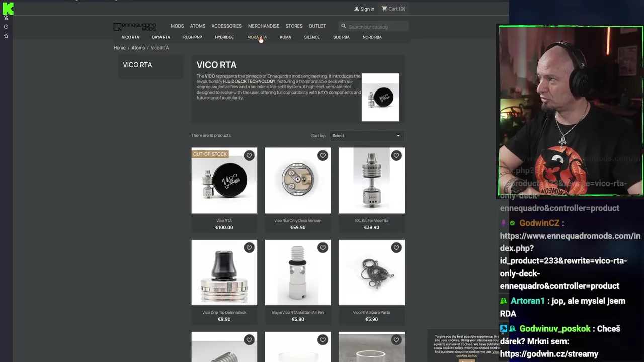Click €69.90 price text
Viewport: 644px width, 362px height.
click(298, 228)
